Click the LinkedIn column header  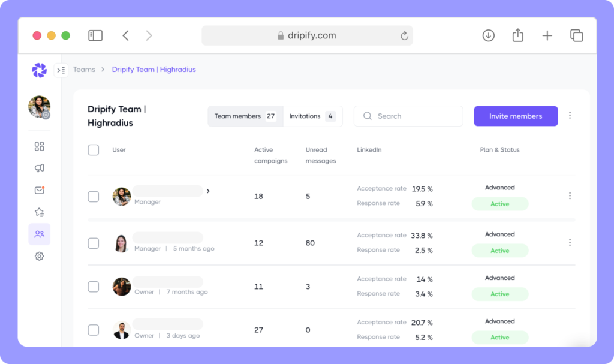click(x=369, y=150)
